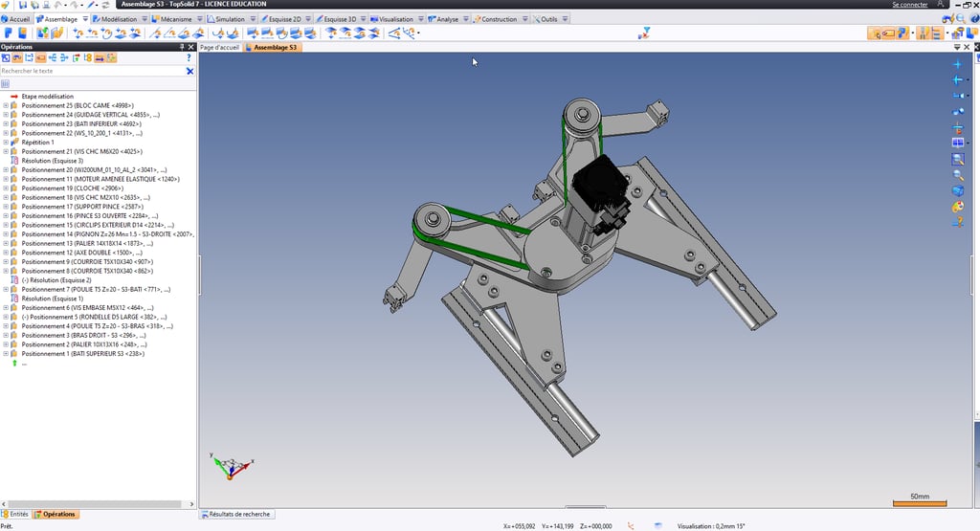Click the Print icon in quick access bar

46,5
